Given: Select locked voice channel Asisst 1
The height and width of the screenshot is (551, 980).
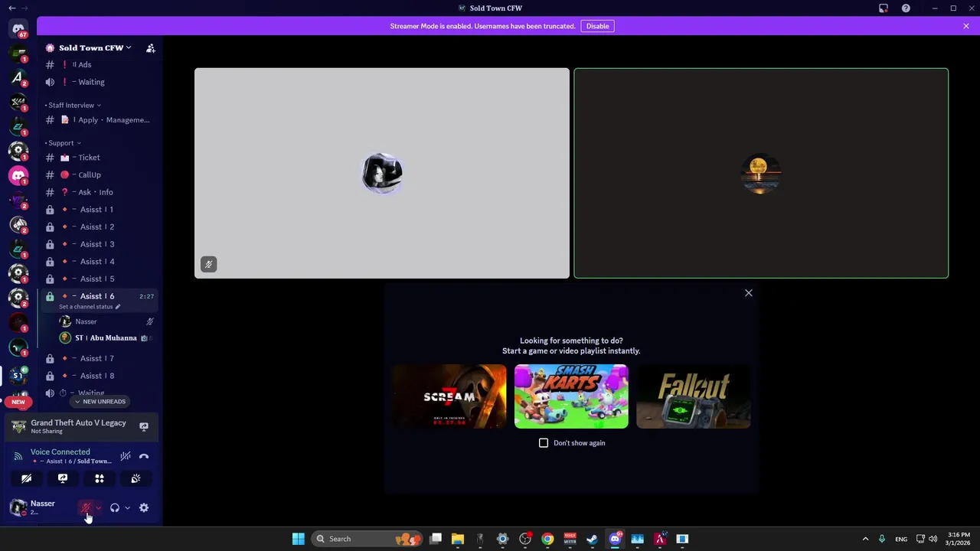Looking at the screenshot, I should tap(100, 210).
